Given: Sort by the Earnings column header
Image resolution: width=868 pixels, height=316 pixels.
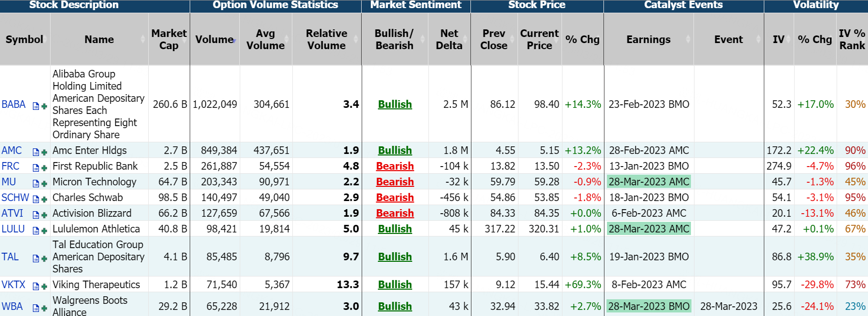Looking at the screenshot, I should pyautogui.click(x=648, y=39).
